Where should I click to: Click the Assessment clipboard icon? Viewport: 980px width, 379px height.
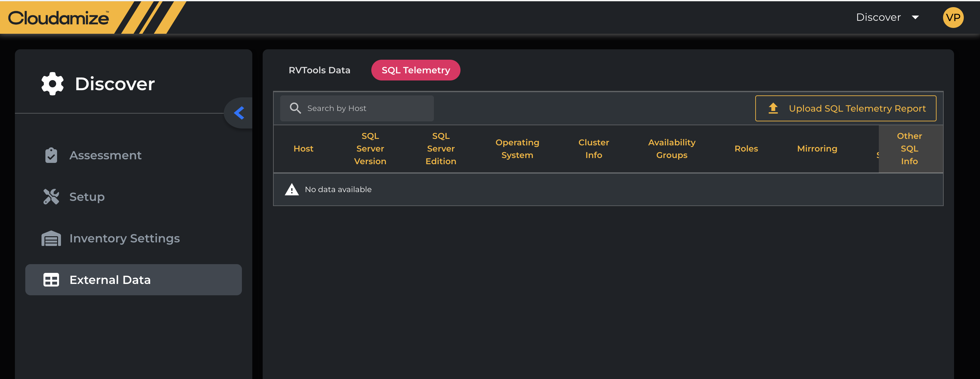click(x=51, y=155)
